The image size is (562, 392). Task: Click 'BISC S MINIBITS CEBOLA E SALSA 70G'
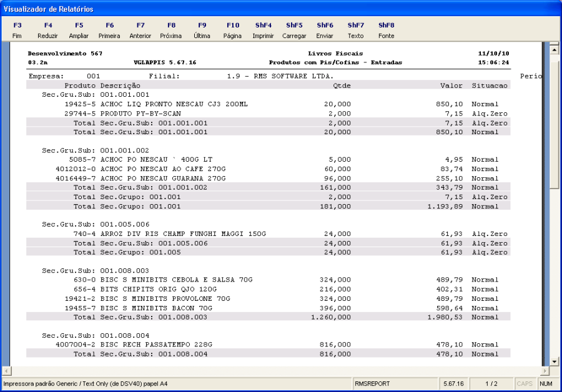176,280
